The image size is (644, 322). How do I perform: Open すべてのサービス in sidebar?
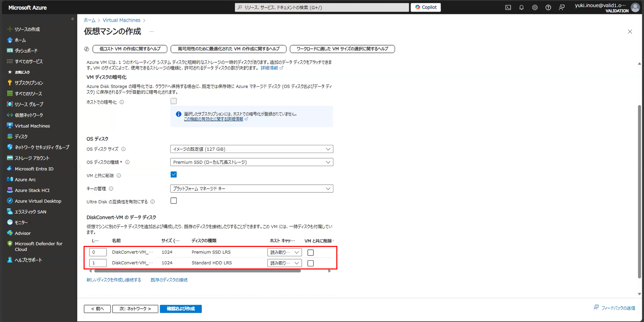(28, 61)
